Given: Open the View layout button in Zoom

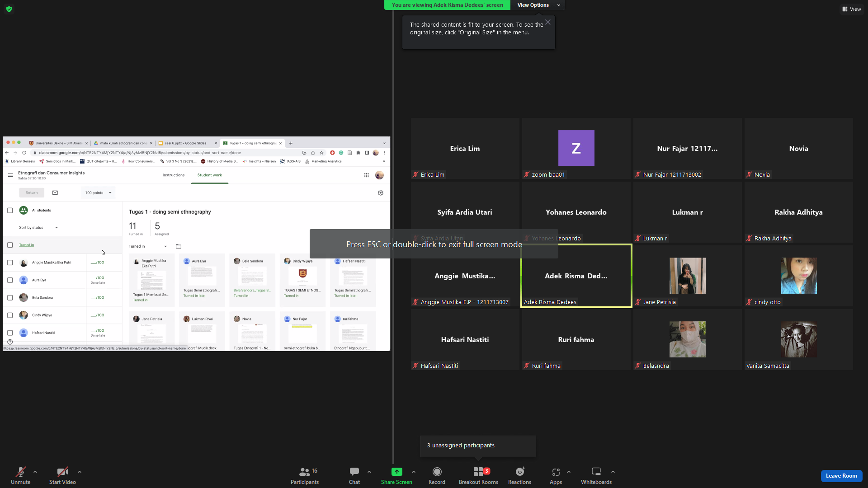Looking at the screenshot, I should point(851,9).
